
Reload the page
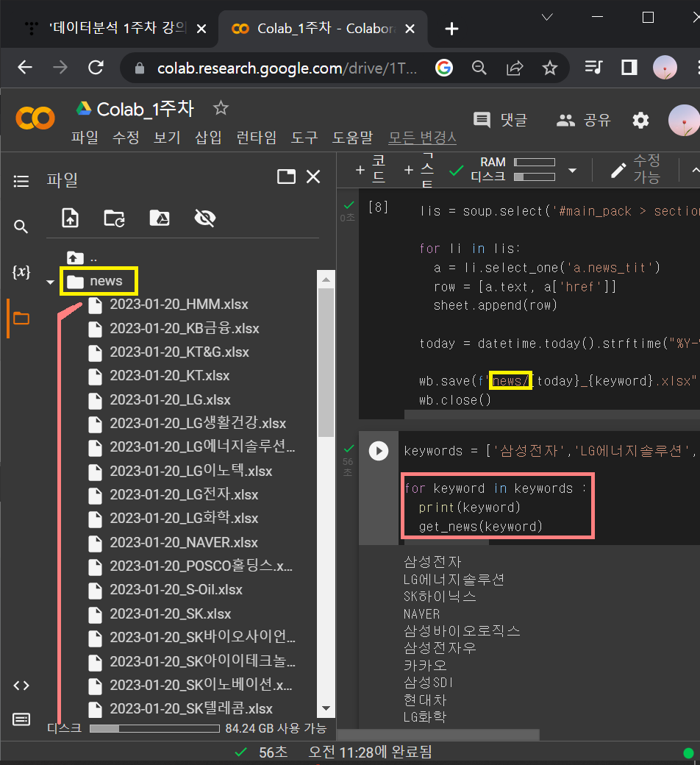[96, 68]
